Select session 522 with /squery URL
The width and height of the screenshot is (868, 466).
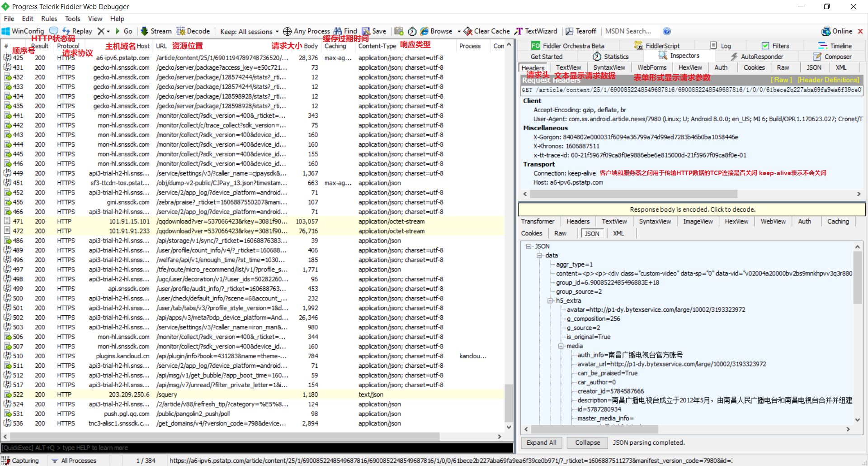pyautogui.click(x=253, y=395)
